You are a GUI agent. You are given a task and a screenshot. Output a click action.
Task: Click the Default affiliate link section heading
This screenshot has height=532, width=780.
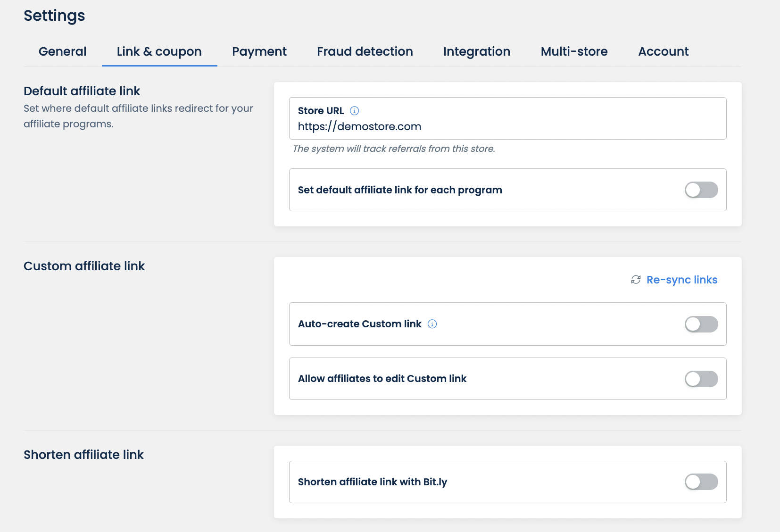pos(82,91)
